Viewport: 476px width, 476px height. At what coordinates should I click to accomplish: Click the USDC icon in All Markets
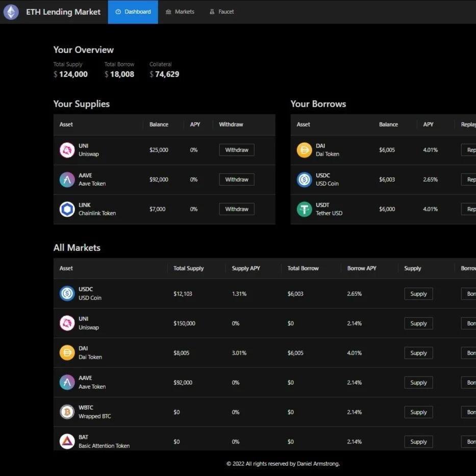[x=67, y=293]
